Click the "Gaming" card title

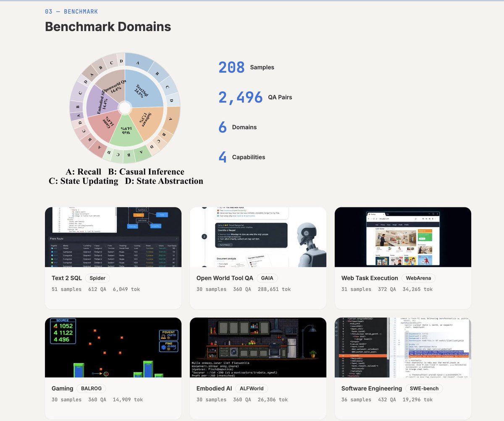pos(63,388)
